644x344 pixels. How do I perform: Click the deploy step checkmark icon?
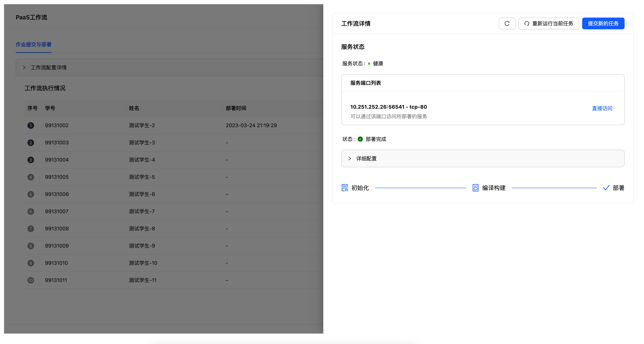[606, 188]
